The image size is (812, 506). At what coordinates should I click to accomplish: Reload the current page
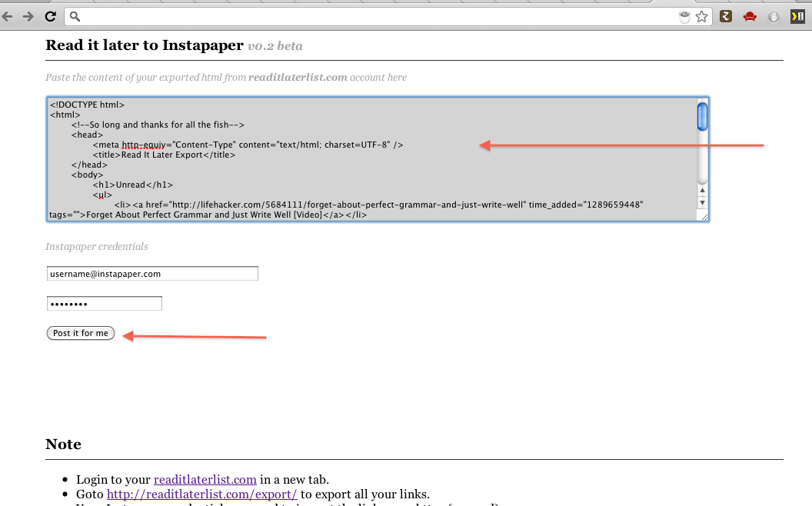pos(50,17)
